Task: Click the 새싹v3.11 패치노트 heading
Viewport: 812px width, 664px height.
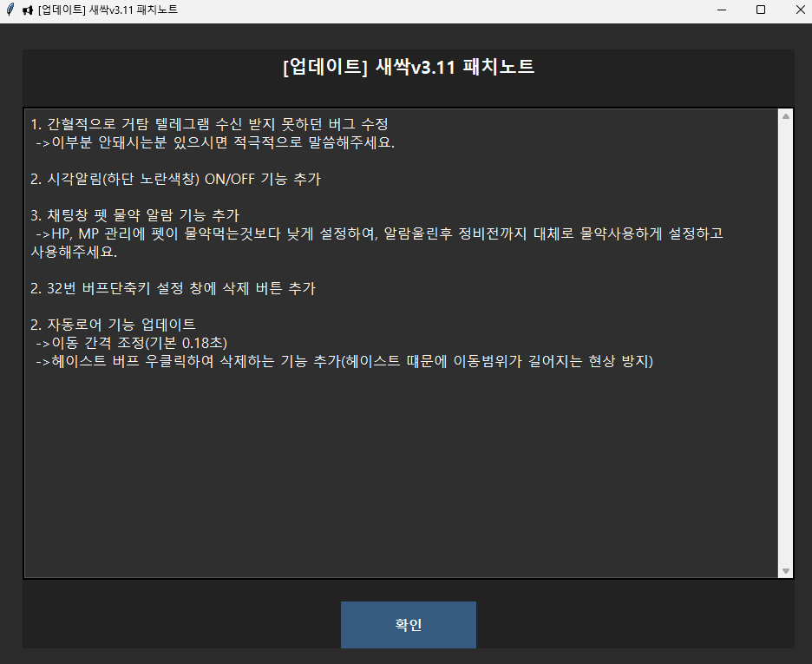Action: pyautogui.click(x=408, y=67)
